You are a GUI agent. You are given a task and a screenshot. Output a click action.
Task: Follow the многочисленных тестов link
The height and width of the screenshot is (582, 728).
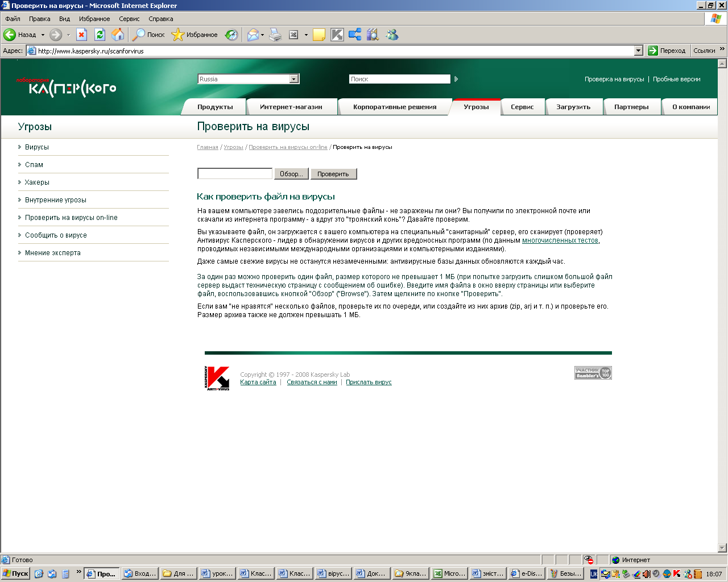(x=560, y=240)
